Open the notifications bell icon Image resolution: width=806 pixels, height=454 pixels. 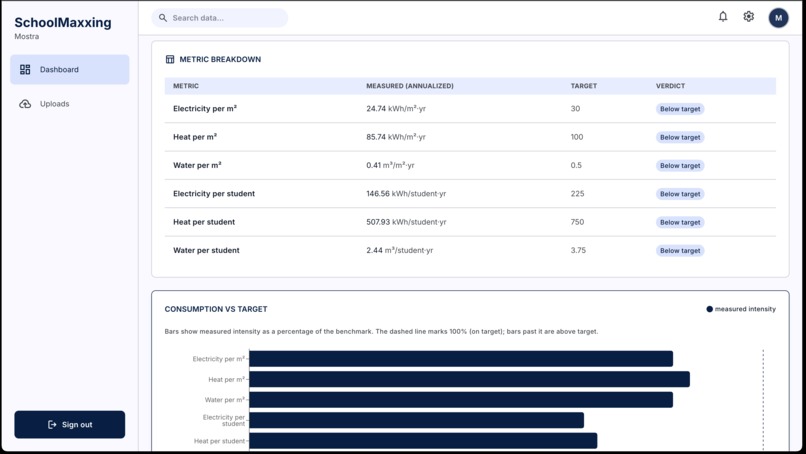pos(723,17)
